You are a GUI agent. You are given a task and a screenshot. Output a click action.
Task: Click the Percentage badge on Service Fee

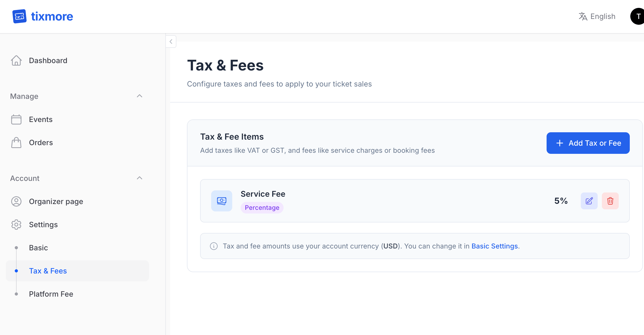pyautogui.click(x=262, y=207)
